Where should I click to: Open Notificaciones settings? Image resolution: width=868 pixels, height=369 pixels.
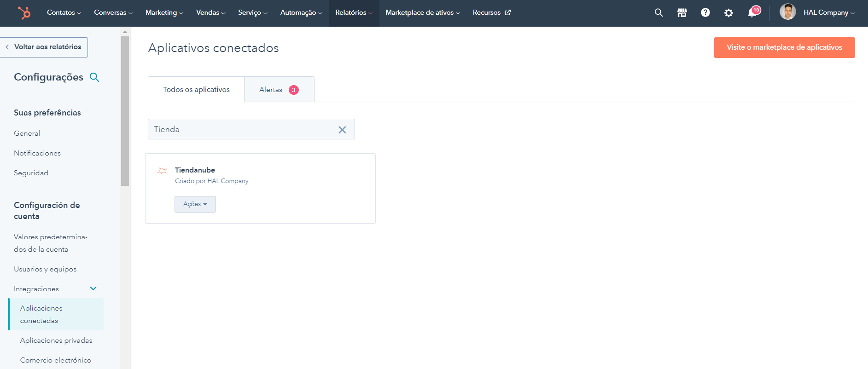point(37,153)
